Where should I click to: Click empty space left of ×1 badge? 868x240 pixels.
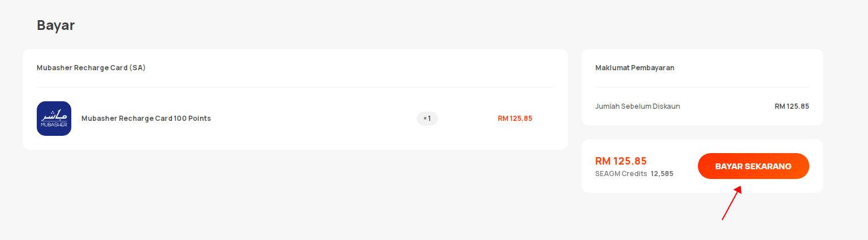pos(316,119)
